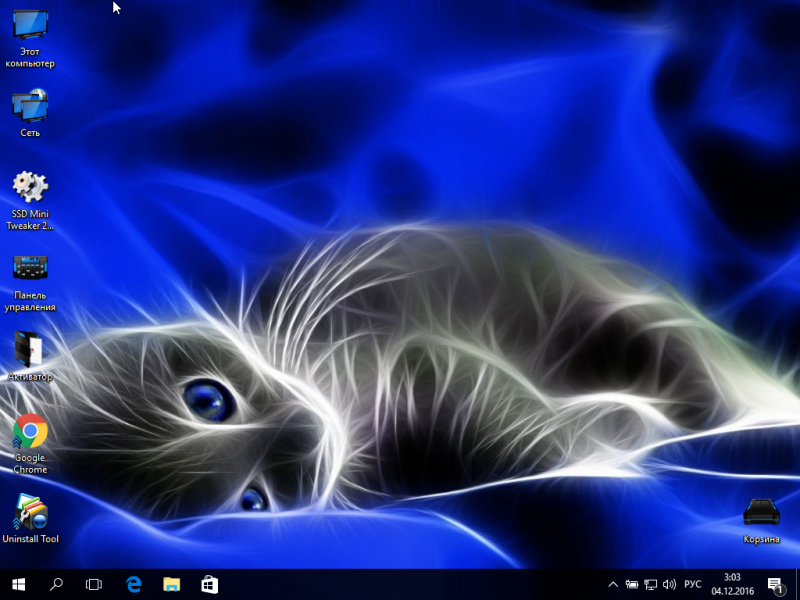Open the "Этот компьютер" desktop icon
This screenshot has height=600, width=800.
tap(30, 39)
